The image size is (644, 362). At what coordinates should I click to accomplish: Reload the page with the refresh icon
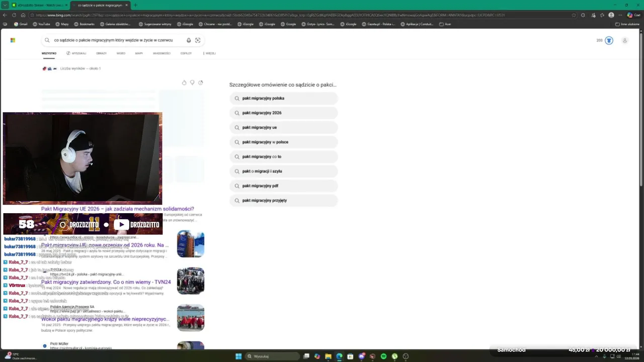(14, 15)
